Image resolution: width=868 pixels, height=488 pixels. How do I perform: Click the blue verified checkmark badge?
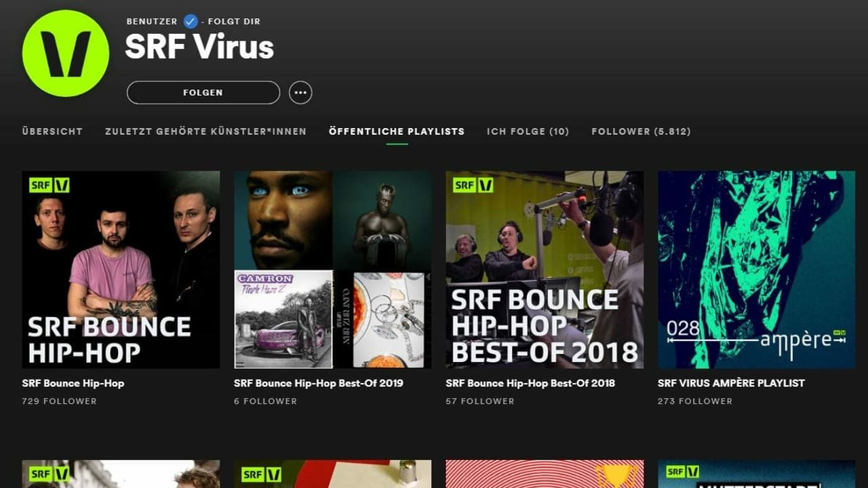click(x=191, y=21)
